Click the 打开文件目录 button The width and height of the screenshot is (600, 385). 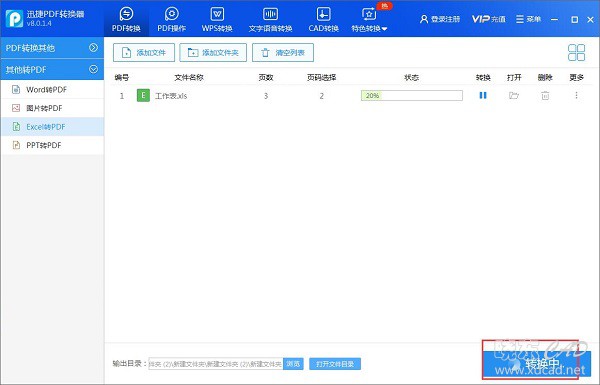tap(335, 364)
